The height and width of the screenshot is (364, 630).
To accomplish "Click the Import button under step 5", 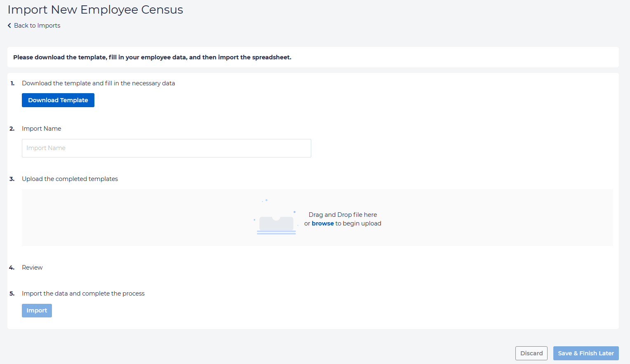I will (37, 310).
